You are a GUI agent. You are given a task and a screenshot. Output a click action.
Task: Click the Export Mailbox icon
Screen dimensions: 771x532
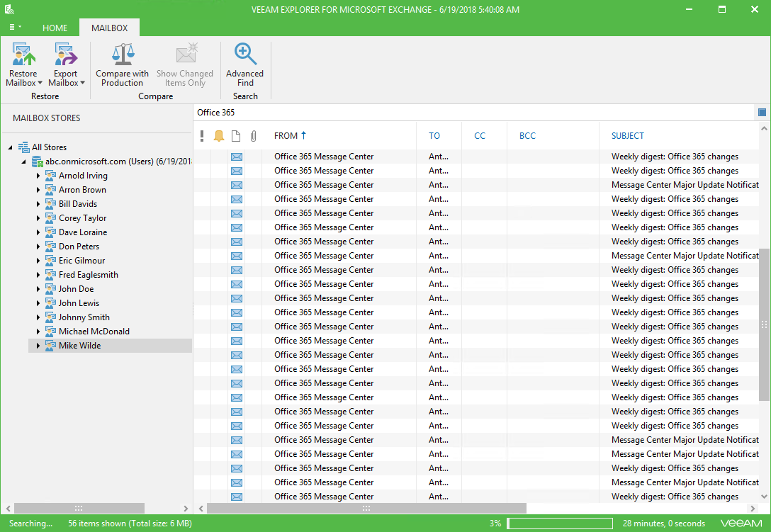(x=66, y=54)
